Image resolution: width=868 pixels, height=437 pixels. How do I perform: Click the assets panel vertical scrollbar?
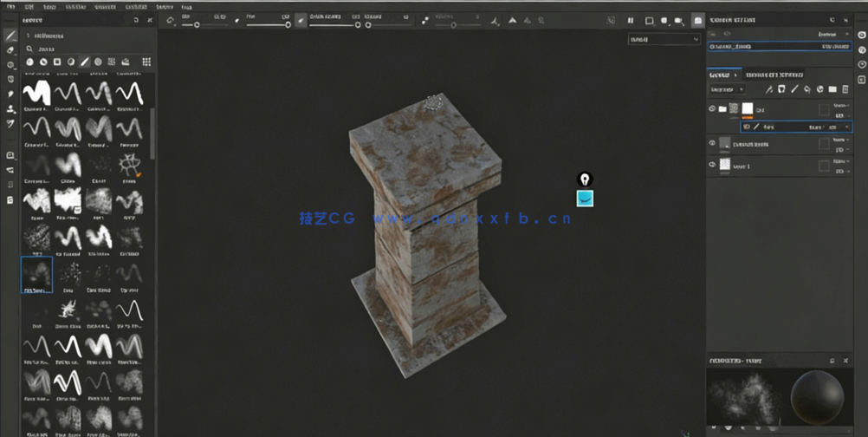[x=152, y=133]
